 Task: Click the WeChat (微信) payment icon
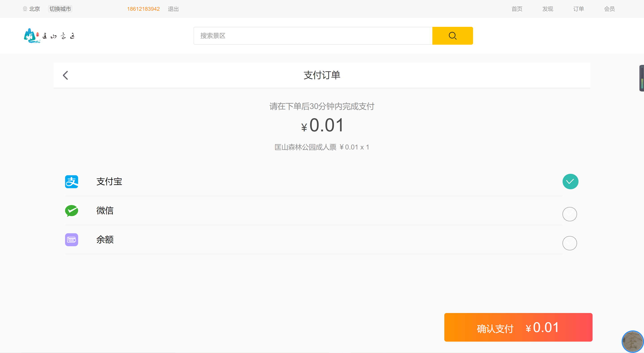72,211
